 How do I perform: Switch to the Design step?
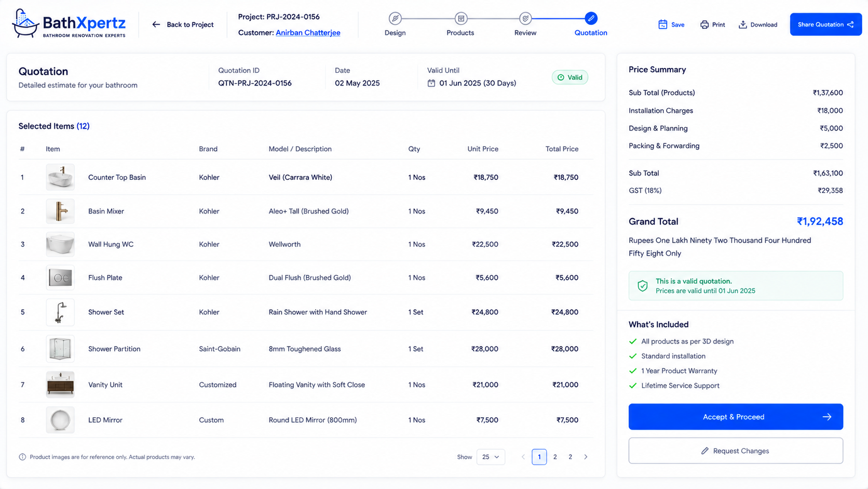coord(395,24)
